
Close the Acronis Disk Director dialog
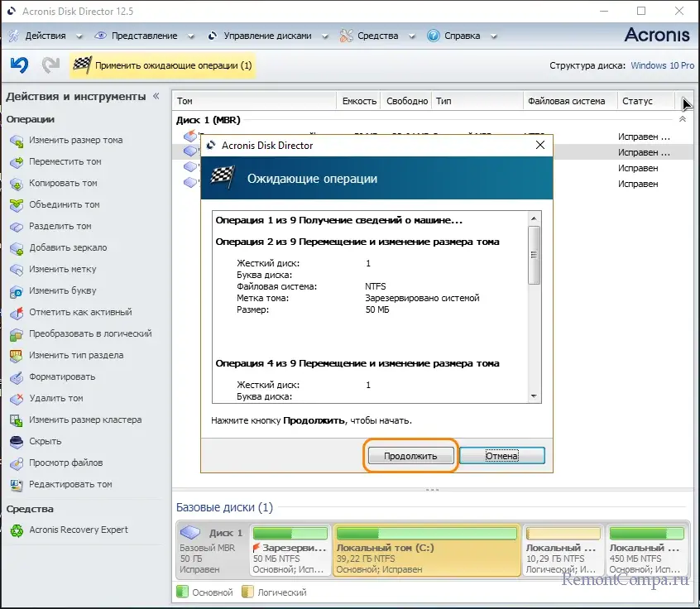pos(540,145)
